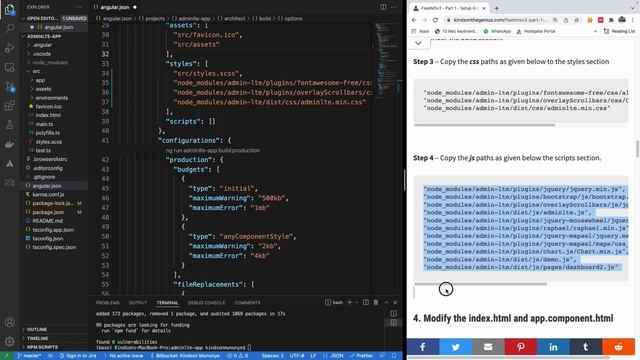Open Explorer panel more actions ellipsis
Image resolution: width=640 pixels, height=360 pixels.
point(79,7)
